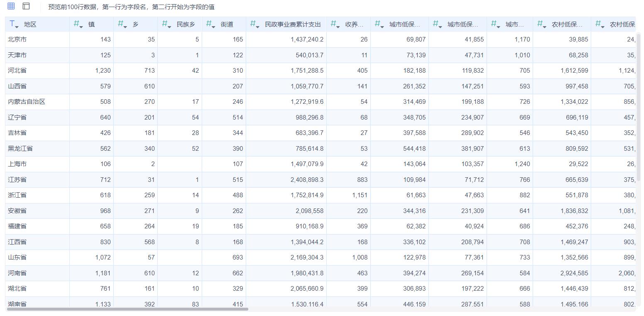
Task: Click the 540,013.7 expenditure cell
Action: [x=286, y=55]
